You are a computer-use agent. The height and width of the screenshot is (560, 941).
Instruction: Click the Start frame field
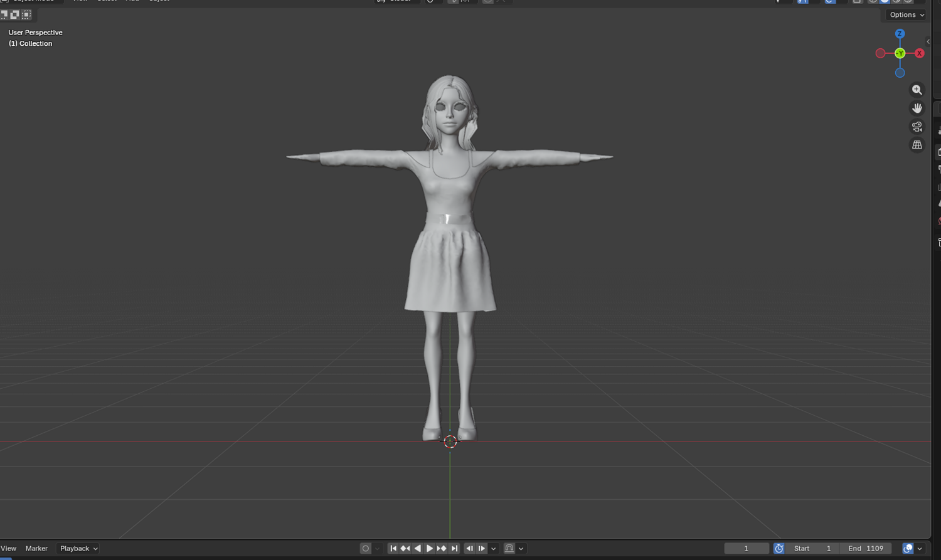[x=812, y=549]
